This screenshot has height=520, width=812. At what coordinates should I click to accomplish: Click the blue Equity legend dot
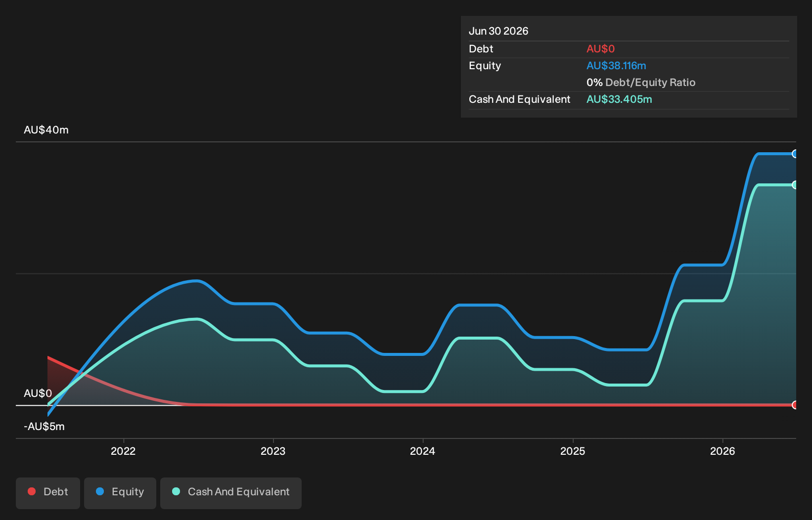(x=100, y=491)
